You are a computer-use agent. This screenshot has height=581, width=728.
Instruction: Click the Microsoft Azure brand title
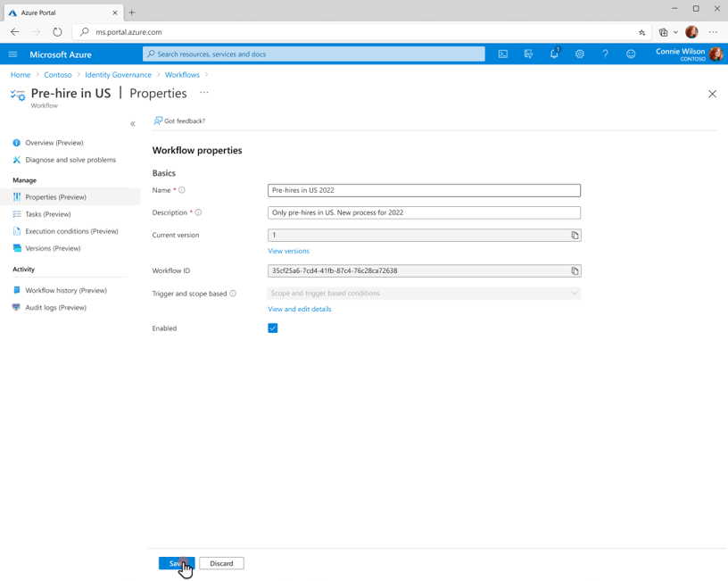point(61,54)
